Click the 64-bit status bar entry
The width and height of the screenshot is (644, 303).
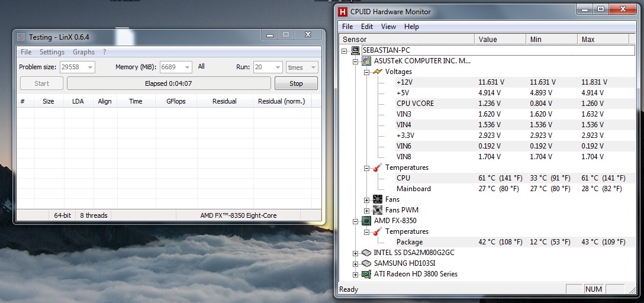point(62,215)
